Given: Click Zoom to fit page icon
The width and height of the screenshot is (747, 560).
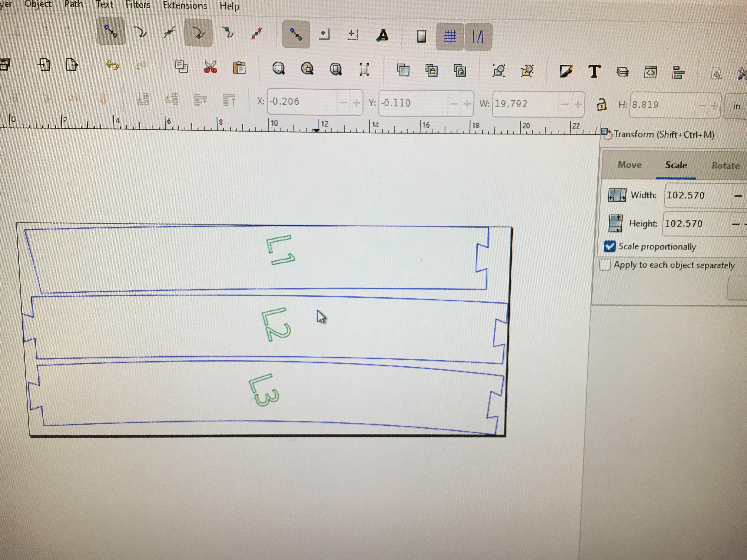Looking at the screenshot, I should 335,69.
